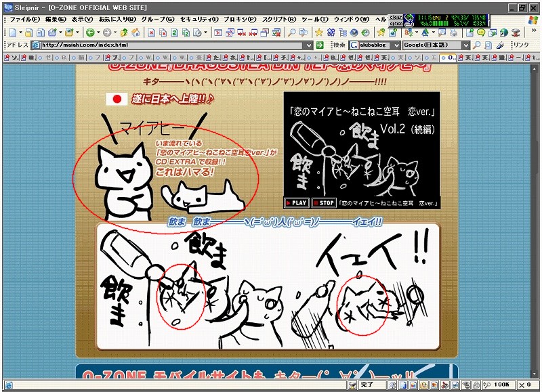Open the プロキシ(P) menu
Viewport: 542px width, 392px height.
(241, 20)
